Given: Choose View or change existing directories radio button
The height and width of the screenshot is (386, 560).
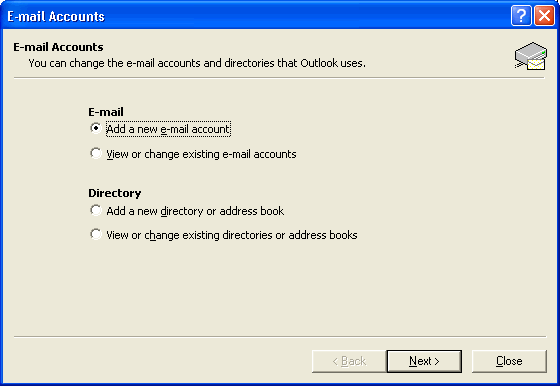Looking at the screenshot, I should coord(95,234).
